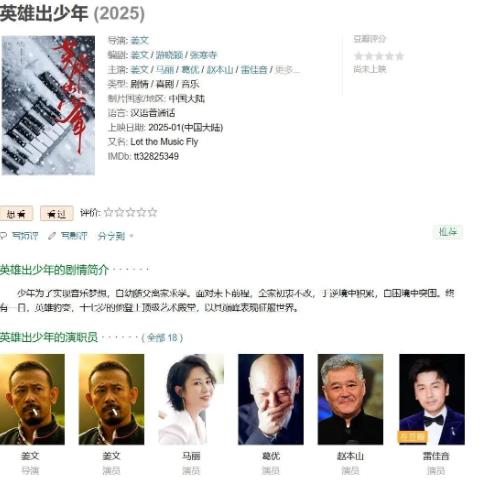Mark the movie as 看过
The height and width of the screenshot is (485, 483).
point(56,213)
